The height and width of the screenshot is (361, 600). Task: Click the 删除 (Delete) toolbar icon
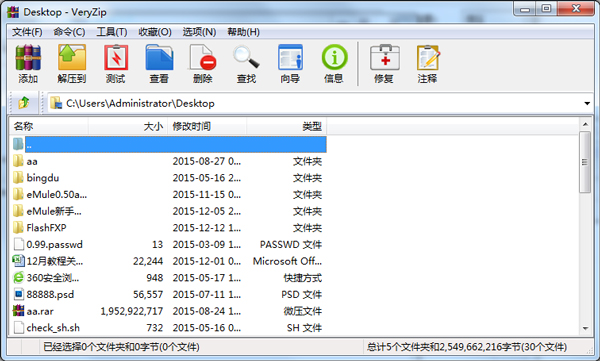pos(203,57)
